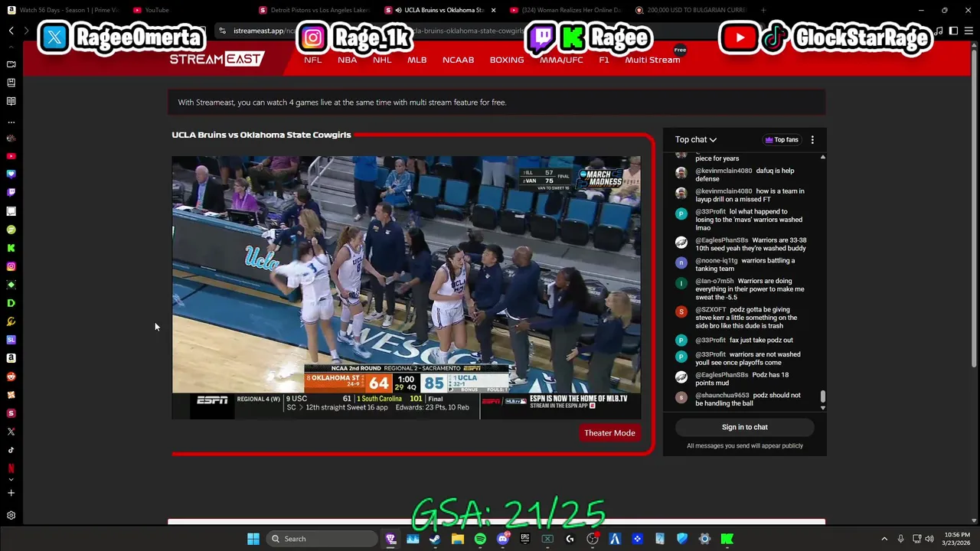This screenshot has height=551, width=980.
Task: Open Epic Games Launcher from taskbar
Action: [524, 539]
